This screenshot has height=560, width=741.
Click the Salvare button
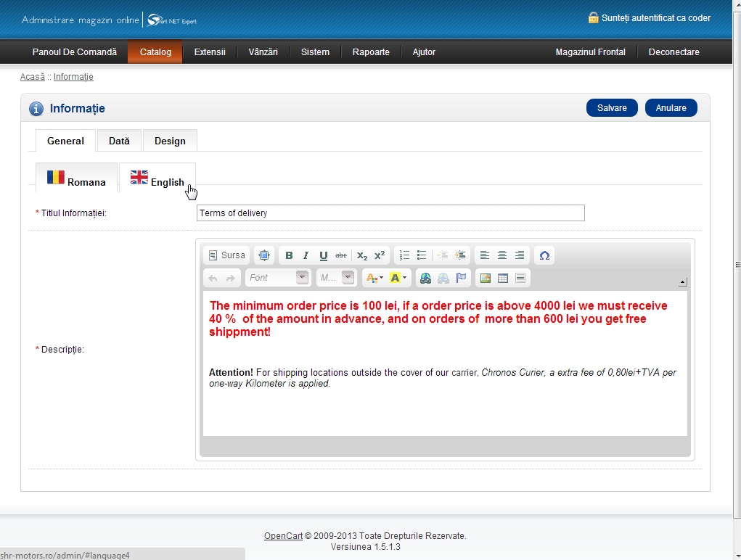[x=612, y=108]
